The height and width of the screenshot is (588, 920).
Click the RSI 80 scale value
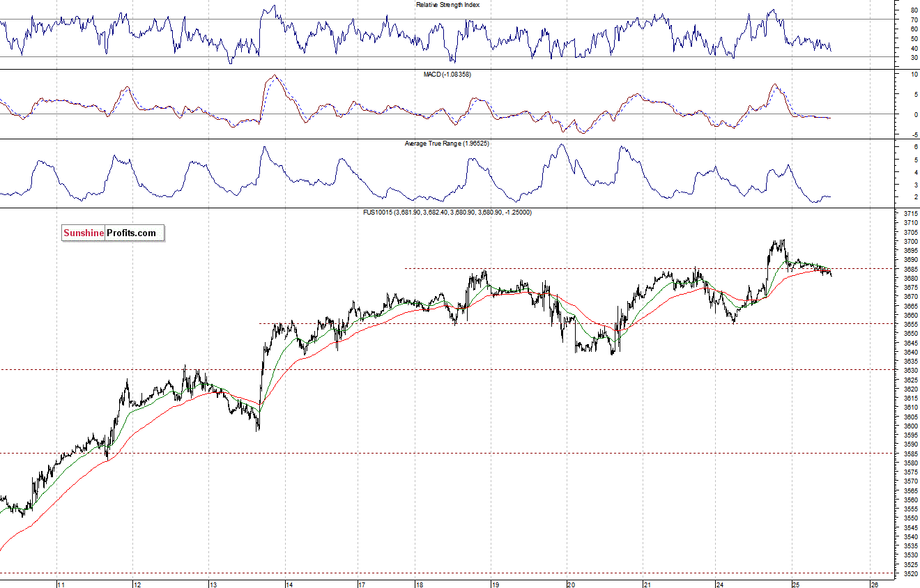point(914,10)
